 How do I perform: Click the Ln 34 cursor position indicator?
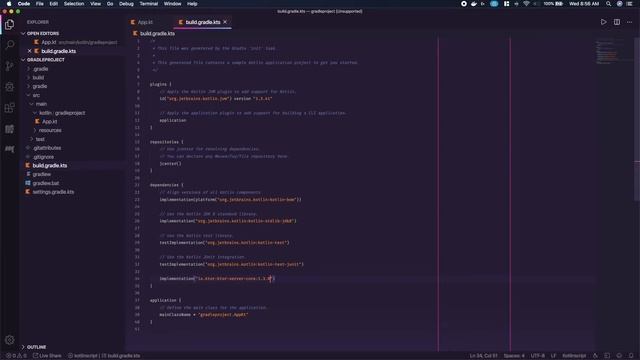(x=483, y=356)
